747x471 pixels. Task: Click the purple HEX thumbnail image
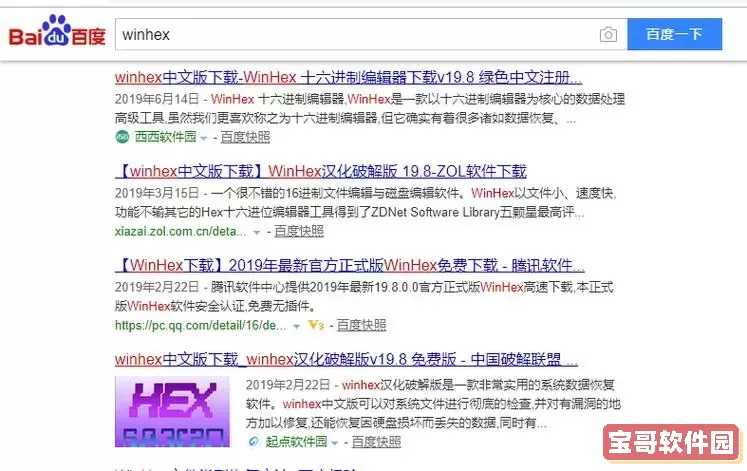click(x=172, y=411)
